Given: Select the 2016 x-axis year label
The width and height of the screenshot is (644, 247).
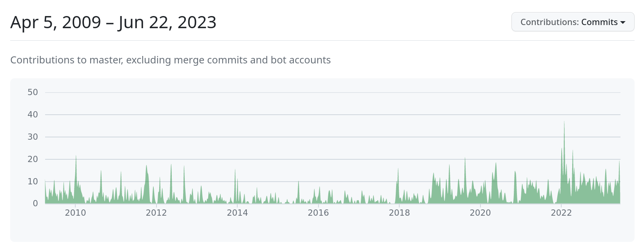Looking at the screenshot, I should [318, 213].
